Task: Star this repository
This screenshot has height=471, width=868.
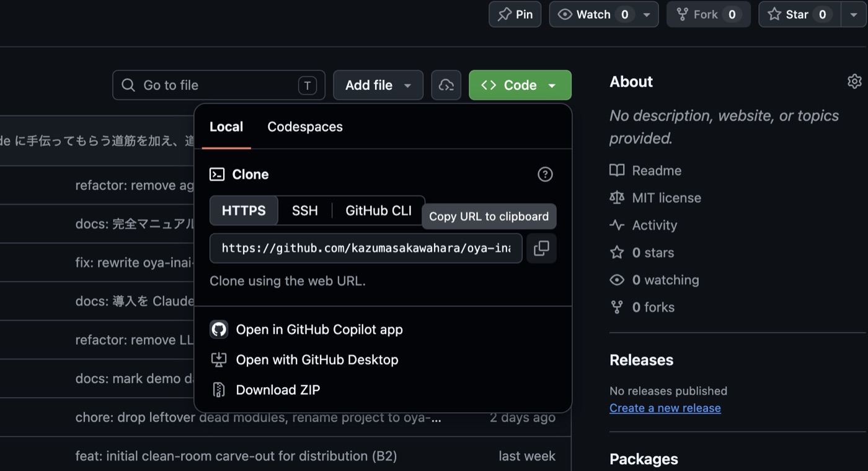Action: click(800, 14)
